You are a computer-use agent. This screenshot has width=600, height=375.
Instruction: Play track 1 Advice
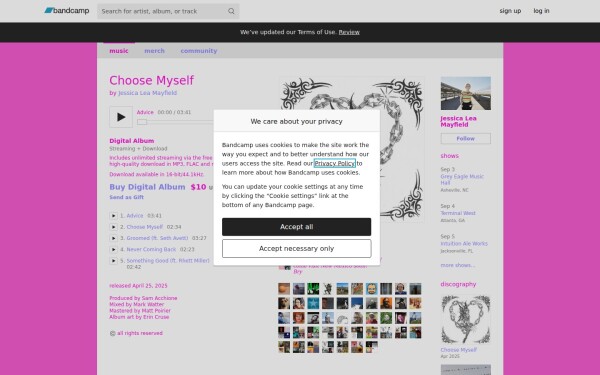[x=113, y=216]
